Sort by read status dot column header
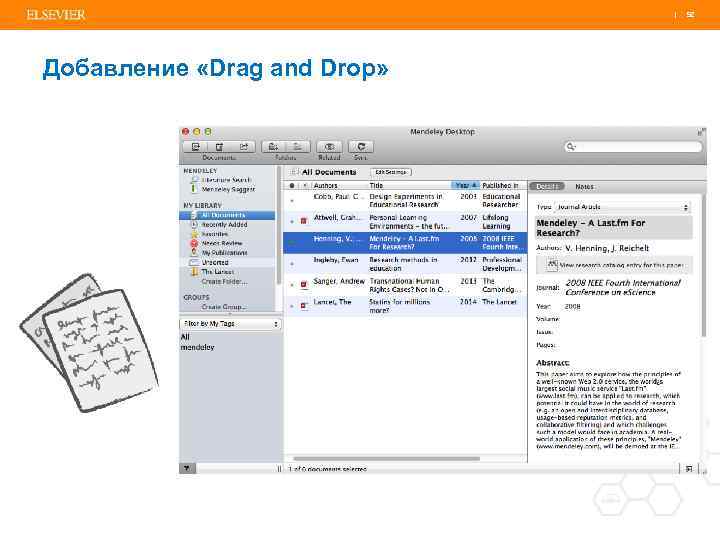 tap(292, 186)
